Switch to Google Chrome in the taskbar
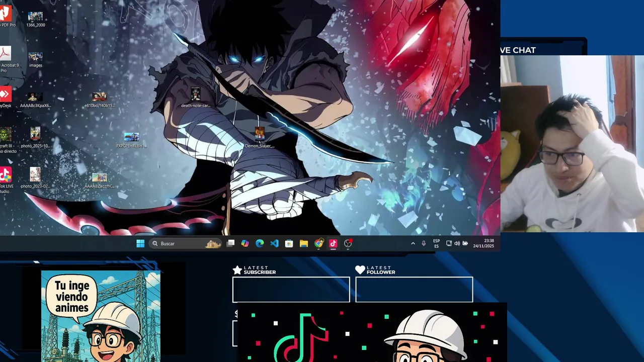This screenshot has height=362, width=644. click(x=318, y=243)
